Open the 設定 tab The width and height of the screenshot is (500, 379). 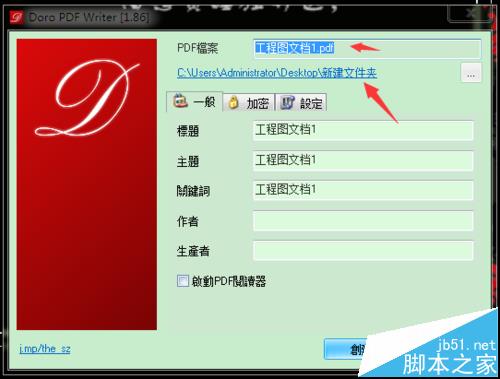(x=301, y=103)
